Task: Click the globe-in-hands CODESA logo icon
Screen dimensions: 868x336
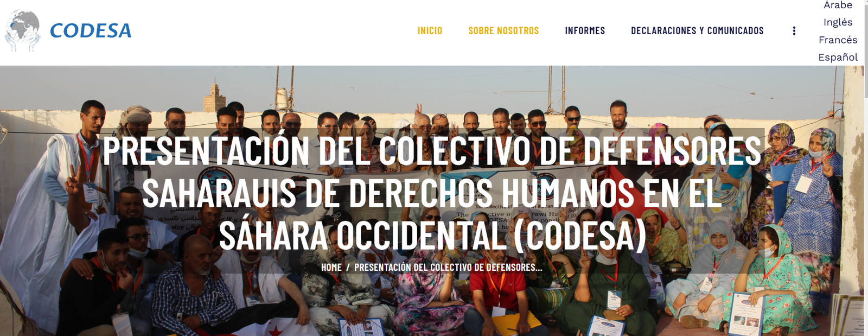Action: [23, 31]
